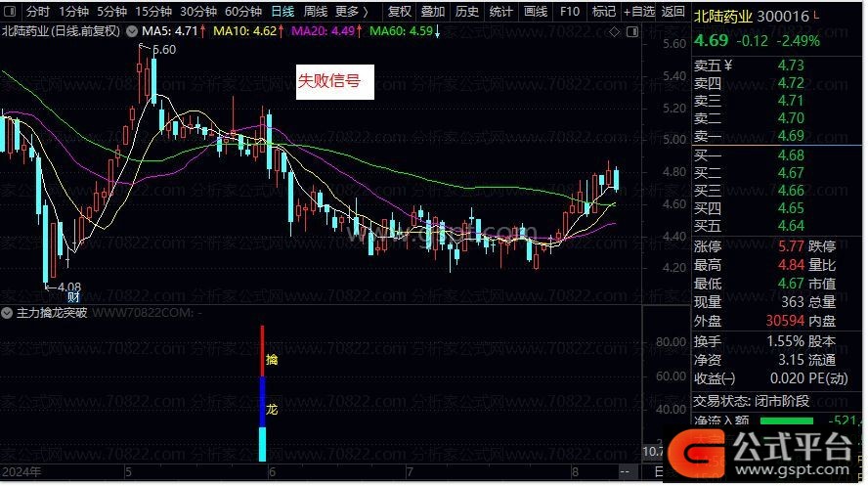Click the 返回 back button

click(x=673, y=11)
